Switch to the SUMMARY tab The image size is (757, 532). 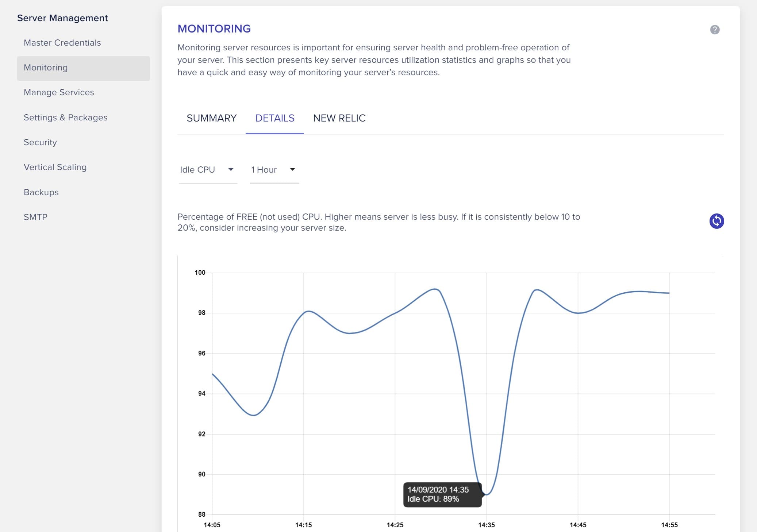point(212,118)
